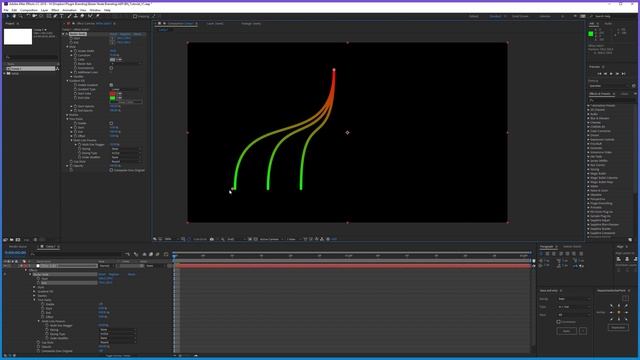Open Cap Style dropdown in Effect Controls
This screenshot has width=640, height=360.
click(x=126, y=162)
